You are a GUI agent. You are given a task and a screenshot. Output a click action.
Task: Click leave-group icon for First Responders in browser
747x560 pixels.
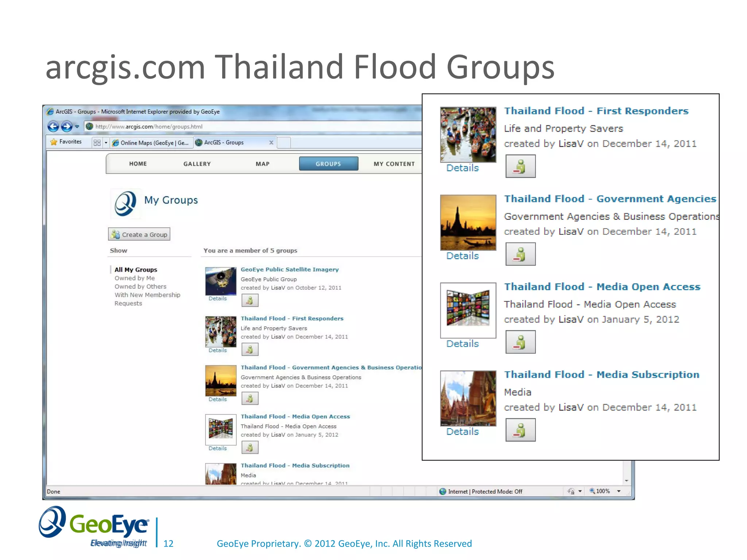point(250,349)
